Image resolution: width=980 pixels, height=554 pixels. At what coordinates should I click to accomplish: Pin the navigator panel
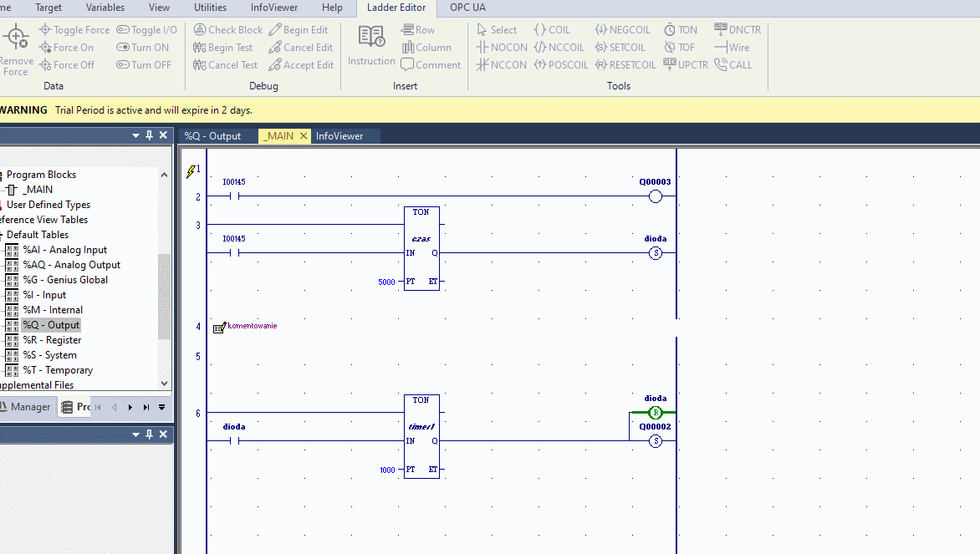[150, 135]
